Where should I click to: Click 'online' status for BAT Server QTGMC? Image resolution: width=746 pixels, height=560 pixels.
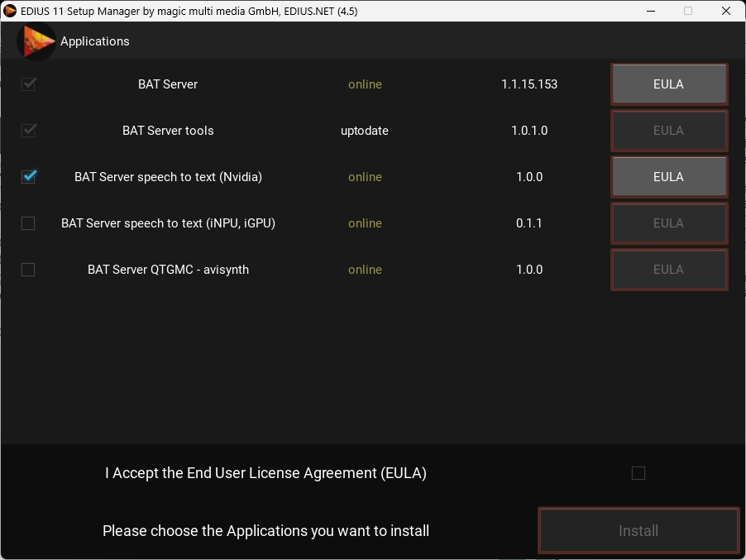tap(365, 270)
